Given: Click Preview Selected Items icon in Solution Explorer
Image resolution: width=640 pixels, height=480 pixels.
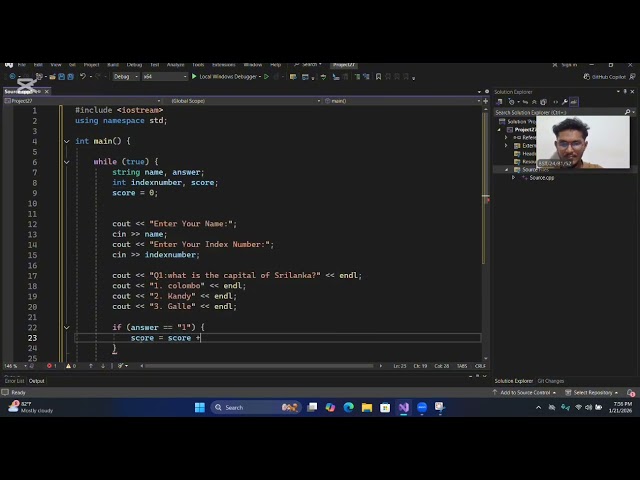Looking at the screenshot, I should pos(573,102).
